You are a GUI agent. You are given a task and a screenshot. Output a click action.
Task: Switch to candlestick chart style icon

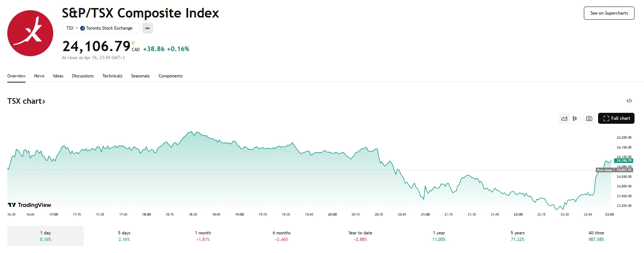click(x=575, y=118)
